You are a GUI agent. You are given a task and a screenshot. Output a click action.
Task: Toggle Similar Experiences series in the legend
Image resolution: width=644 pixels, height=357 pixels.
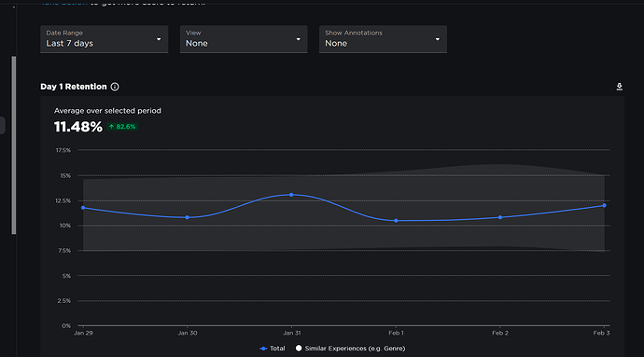pyautogui.click(x=350, y=349)
